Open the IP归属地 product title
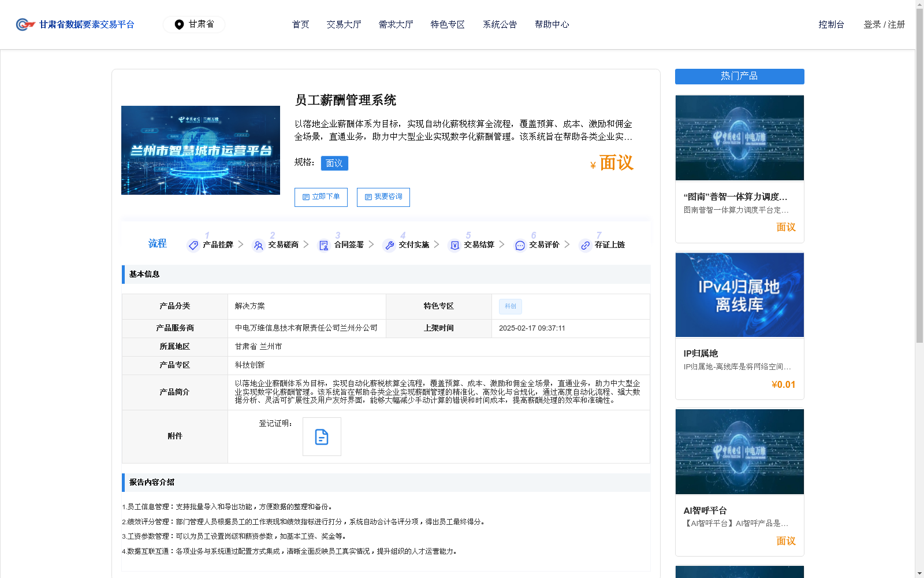Screen dimensions: 924x578 [x=701, y=353]
